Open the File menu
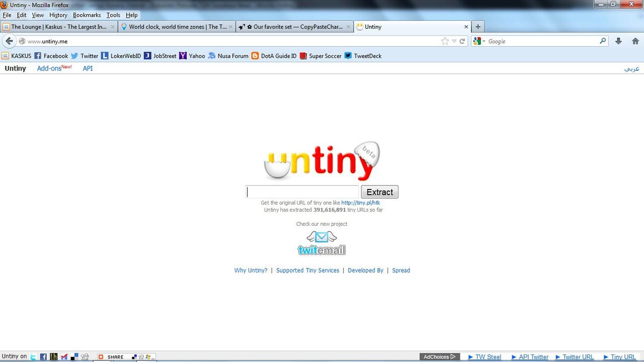The image size is (644, 362). [7, 15]
